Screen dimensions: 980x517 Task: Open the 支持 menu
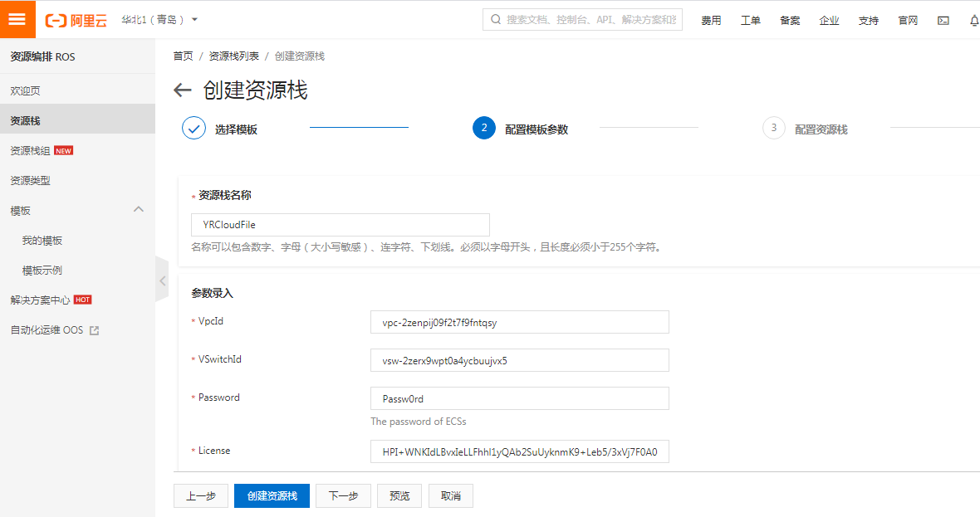(868, 21)
